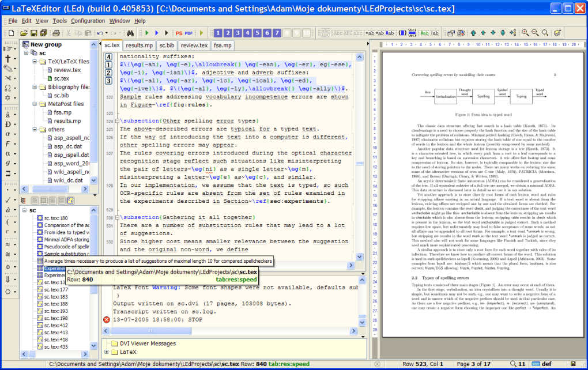
Task: Click the go-to-page arrow icon
Action: point(512,33)
